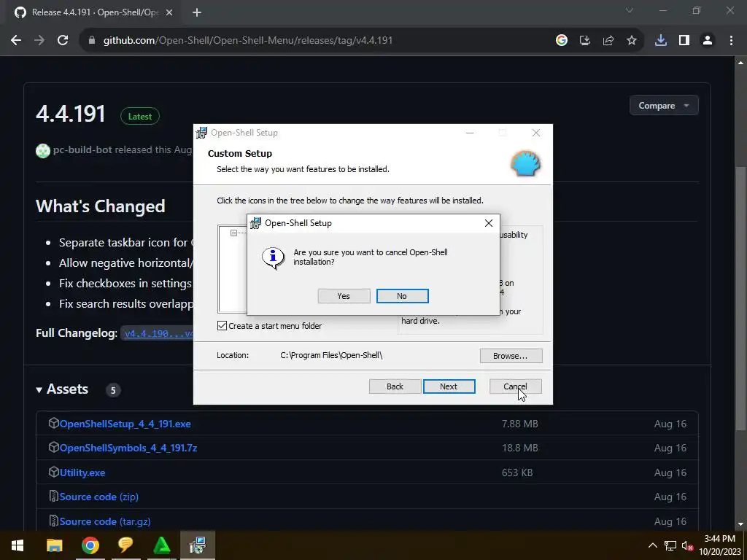Close the cancel confirmation dialog
The height and width of the screenshot is (560, 747).
tap(488, 223)
